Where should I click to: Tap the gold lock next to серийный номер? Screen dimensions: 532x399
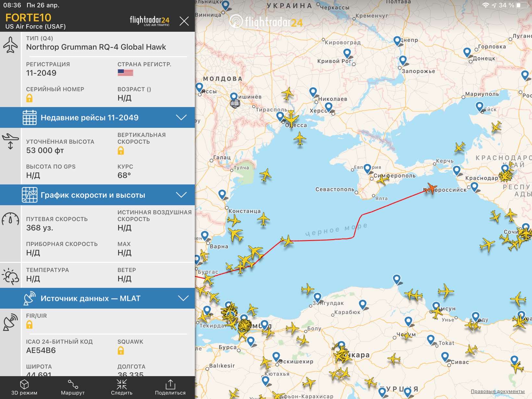click(29, 98)
